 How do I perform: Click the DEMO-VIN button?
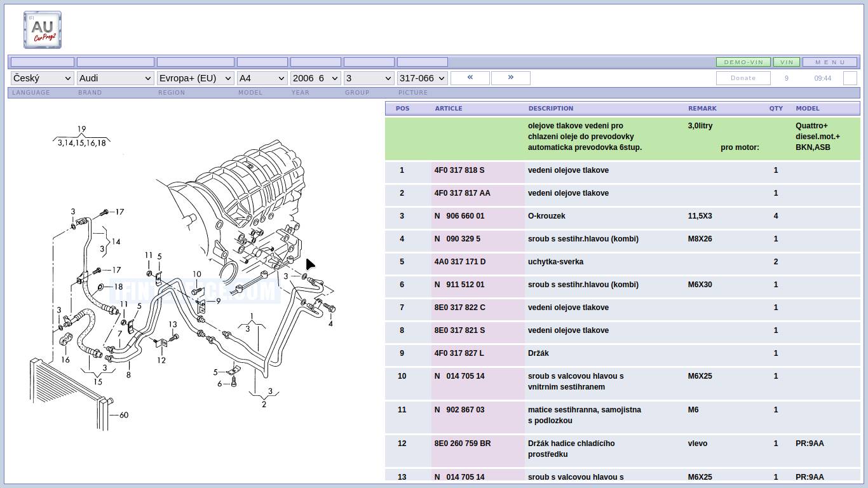[743, 62]
